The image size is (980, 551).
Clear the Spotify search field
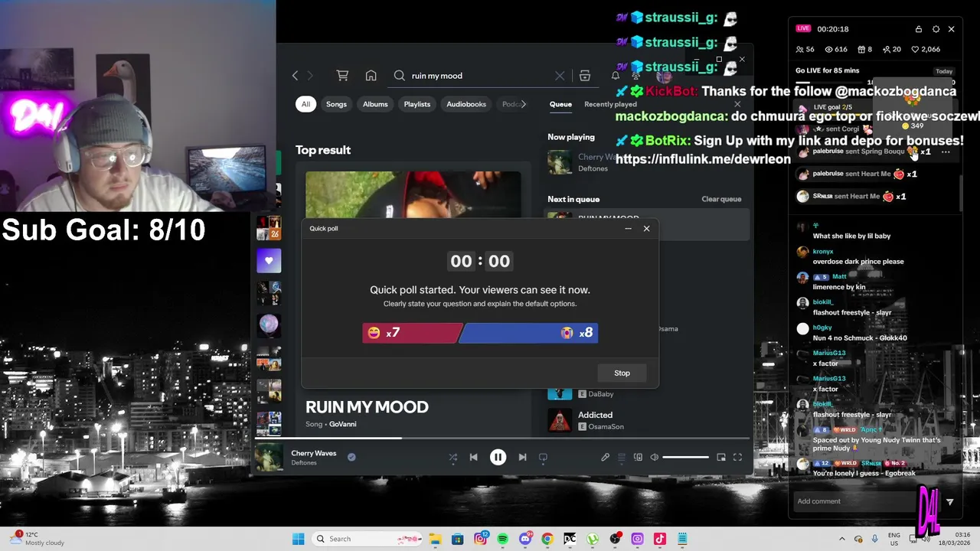point(560,76)
